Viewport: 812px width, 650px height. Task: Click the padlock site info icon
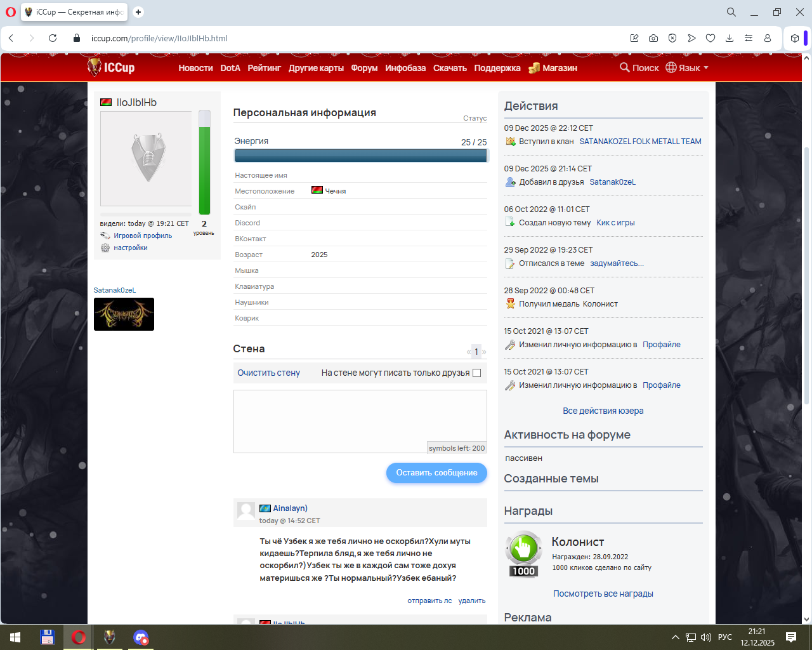(77, 38)
